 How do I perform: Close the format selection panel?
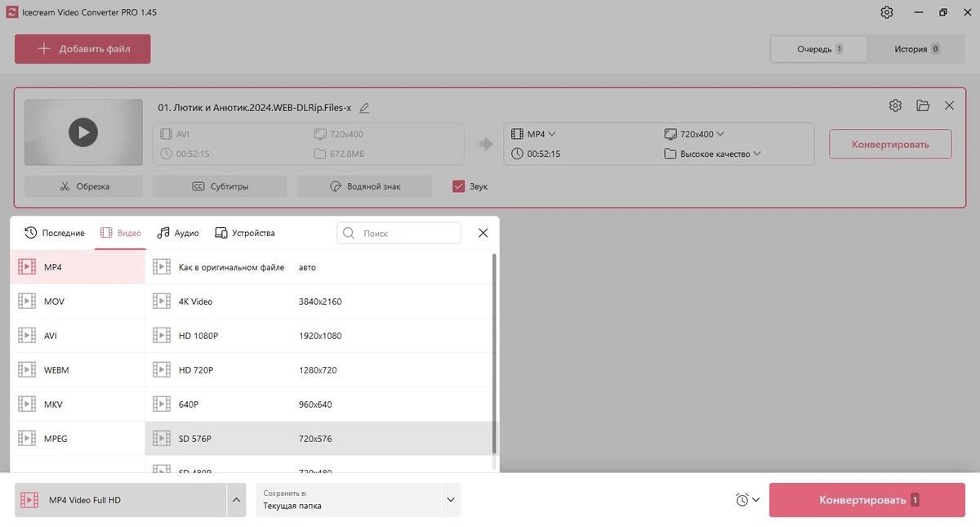point(483,233)
